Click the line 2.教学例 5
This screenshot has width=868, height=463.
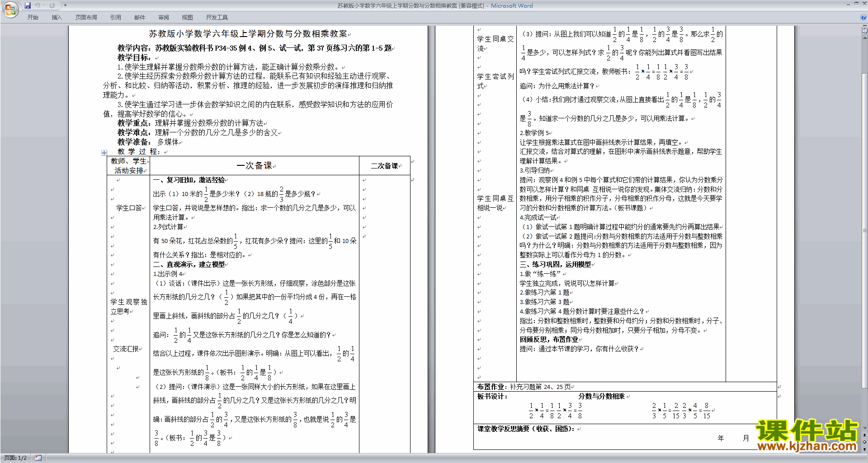534,133
